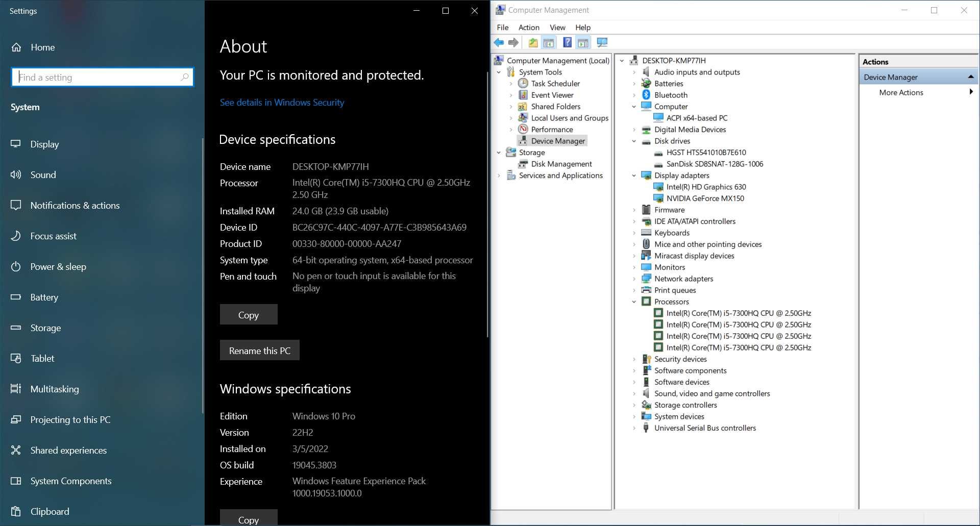Click the Home icon in Settings sidebar

(16, 47)
